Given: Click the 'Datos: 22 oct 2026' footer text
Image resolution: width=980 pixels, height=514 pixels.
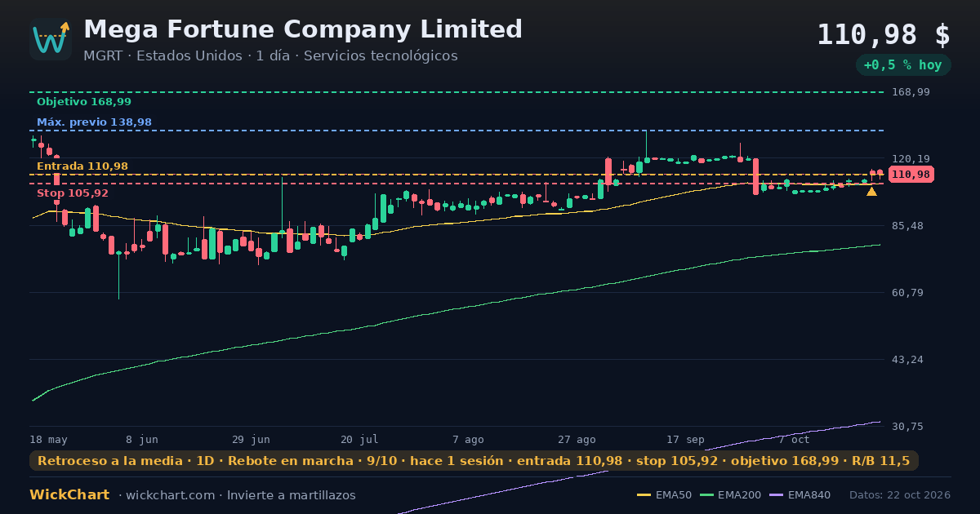Looking at the screenshot, I should point(900,495).
